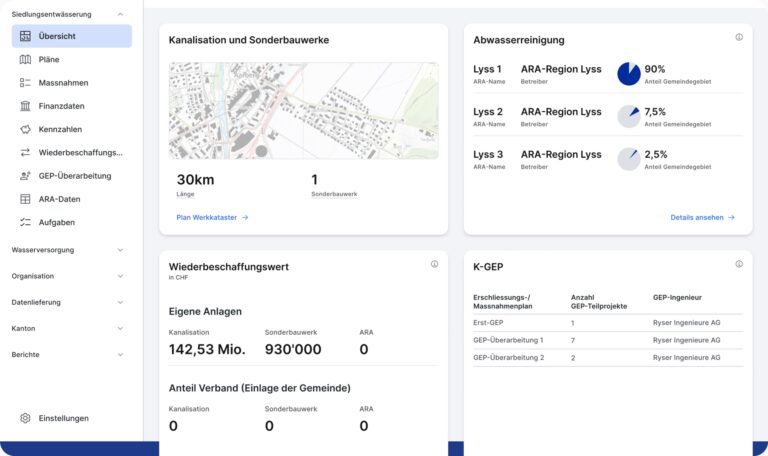Image resolution: width=768 pixels, height=456 pixels.
Task: Click the Details ansehen link
Action: pyautogui.click(x=702, y=217)
